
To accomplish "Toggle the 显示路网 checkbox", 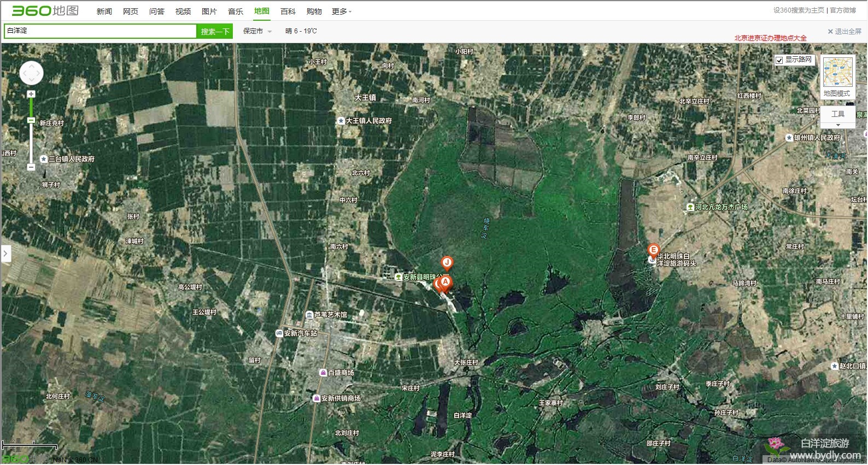I will click(779, 60).
